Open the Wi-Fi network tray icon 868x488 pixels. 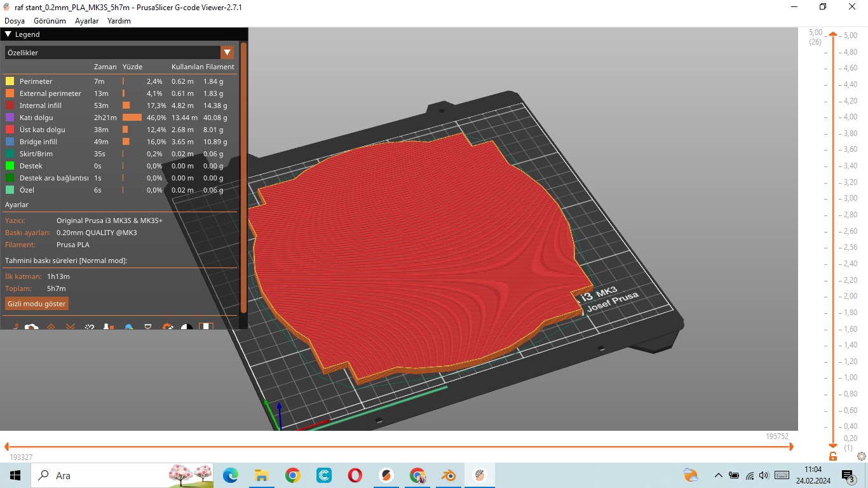coord(750,475)
